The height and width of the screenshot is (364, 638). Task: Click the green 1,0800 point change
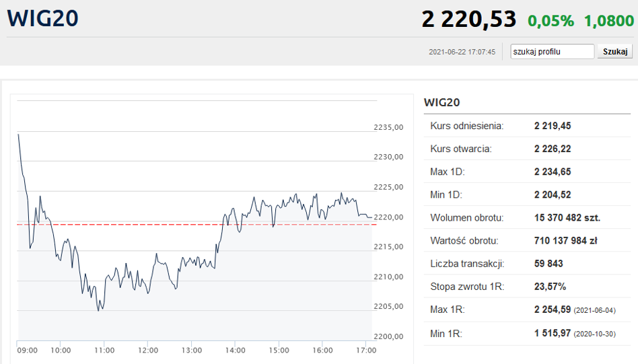(x=609, y=21)
